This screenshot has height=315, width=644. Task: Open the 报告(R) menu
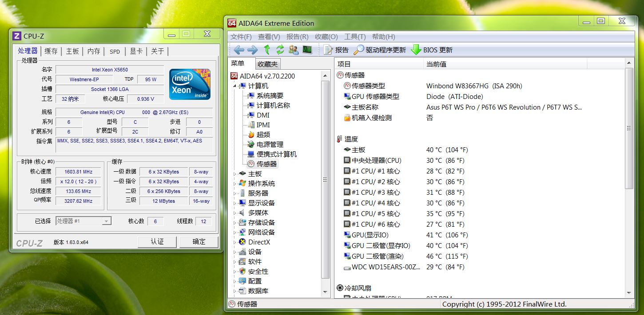[x=298, y=37]
